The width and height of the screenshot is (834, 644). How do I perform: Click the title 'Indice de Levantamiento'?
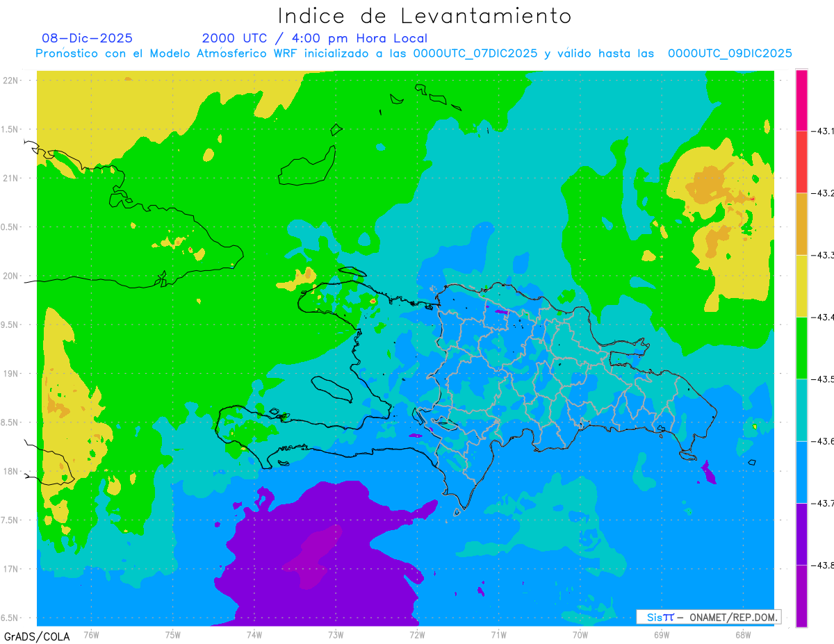click(425, 16)
